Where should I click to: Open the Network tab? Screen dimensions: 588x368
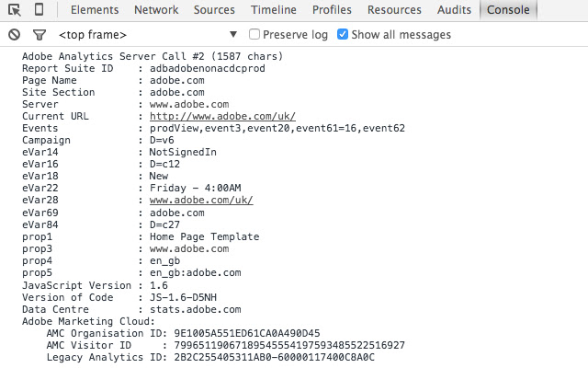pos(156,10)
